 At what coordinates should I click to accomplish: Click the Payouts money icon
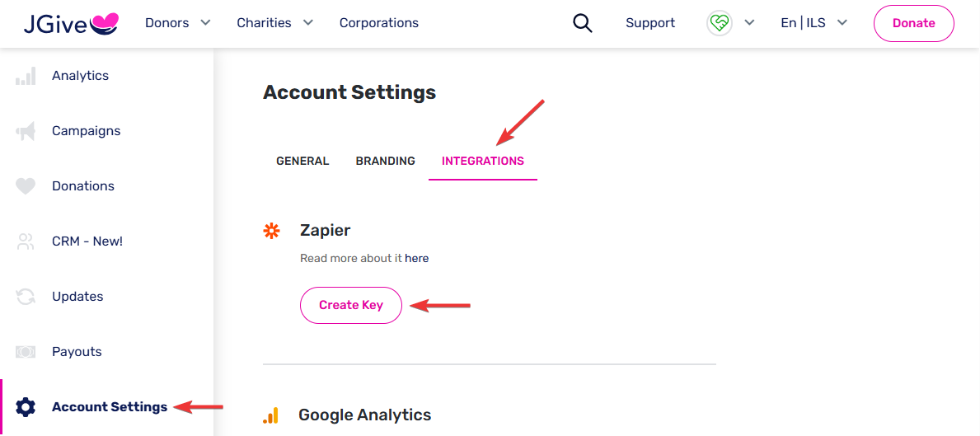[x=26, y=352]
